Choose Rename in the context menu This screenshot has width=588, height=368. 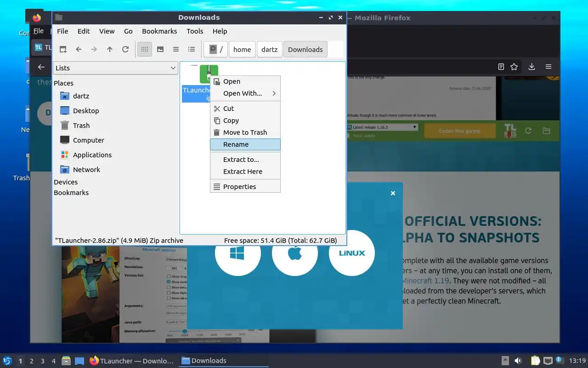point(245,144)
